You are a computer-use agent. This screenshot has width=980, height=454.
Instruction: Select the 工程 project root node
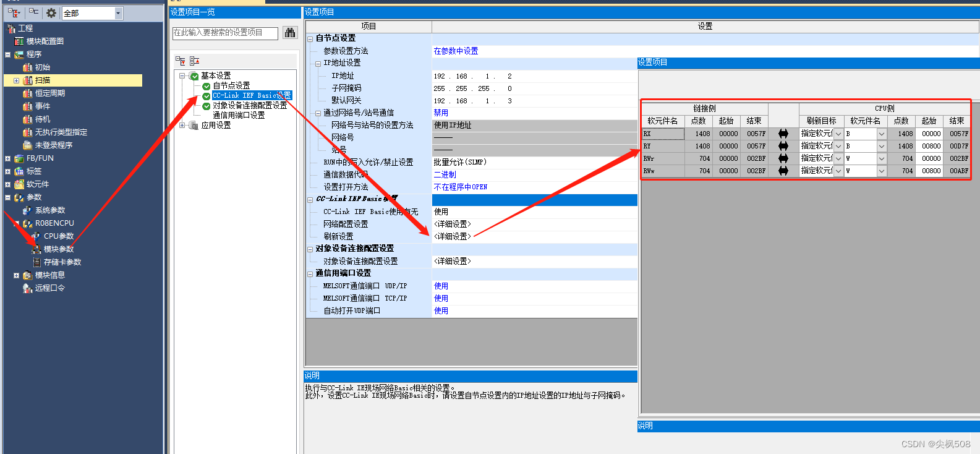[25, 28]
